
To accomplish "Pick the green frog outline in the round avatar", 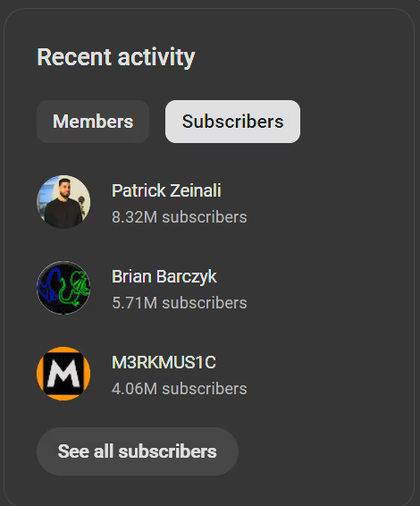I will (x=75, y=288).
